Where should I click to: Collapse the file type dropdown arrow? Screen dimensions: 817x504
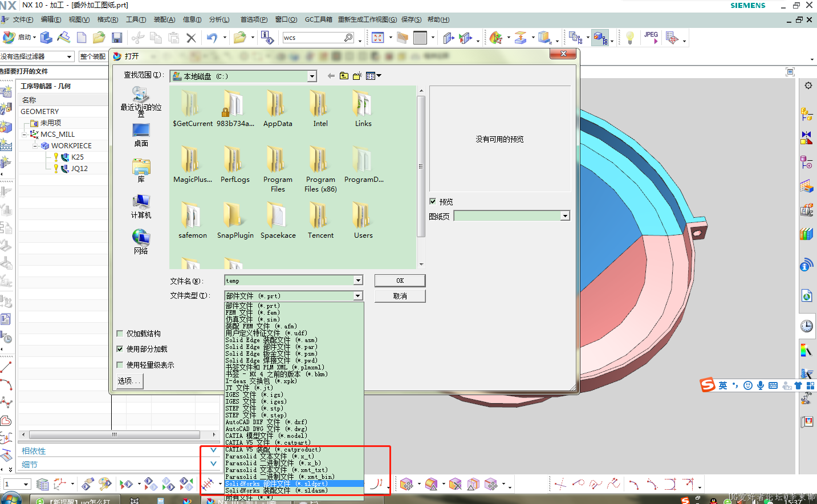coord(358,296)
